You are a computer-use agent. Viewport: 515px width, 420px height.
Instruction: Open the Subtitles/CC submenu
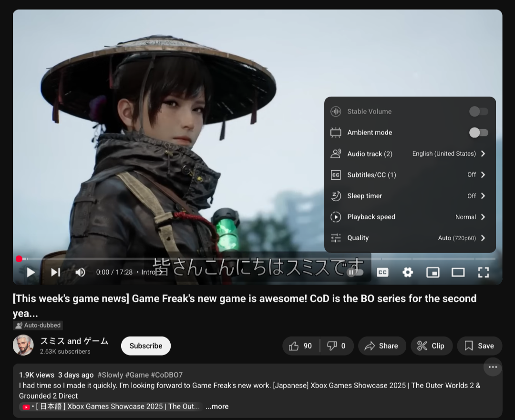coord(410,174)
